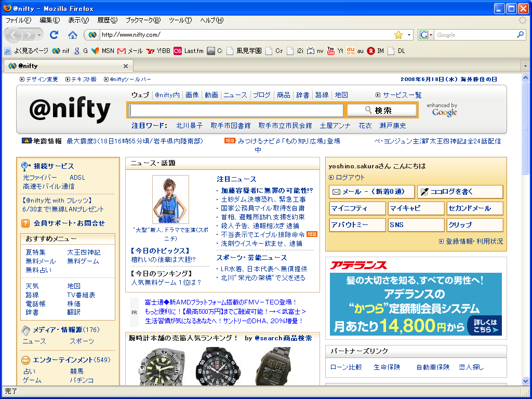Open the 履歴 menu
532x399 pixels.
pos(107,20)
